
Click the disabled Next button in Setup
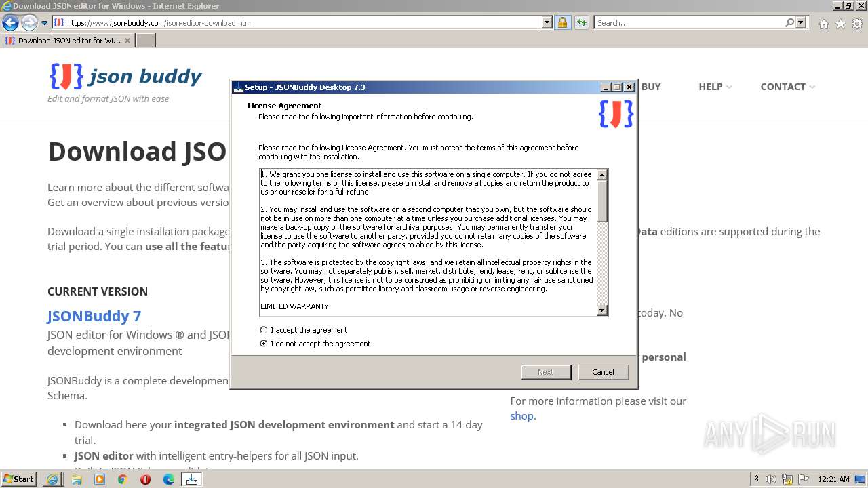click(546, 372)
